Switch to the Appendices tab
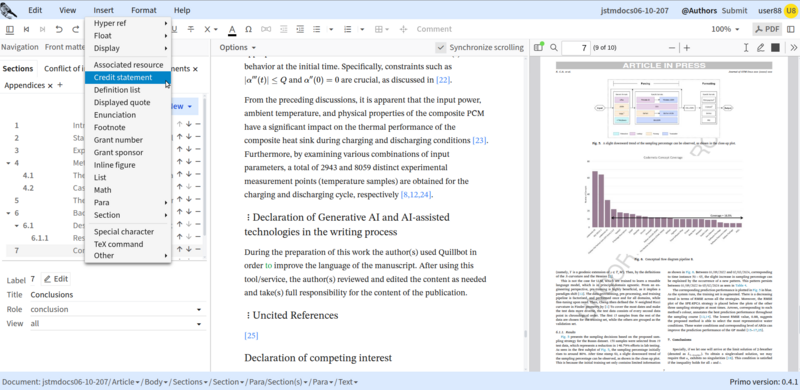Screen dimensions: 800x390 [x=24, y=85]
